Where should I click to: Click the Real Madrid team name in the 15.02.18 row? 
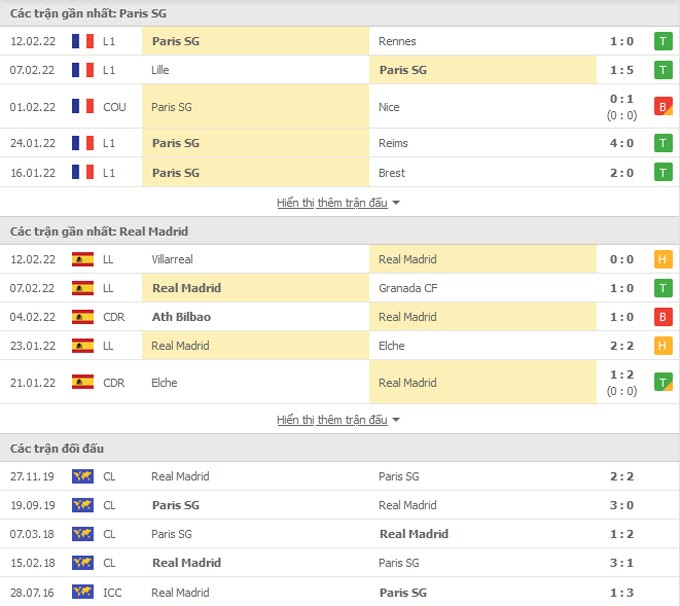(x=186, y=563)
